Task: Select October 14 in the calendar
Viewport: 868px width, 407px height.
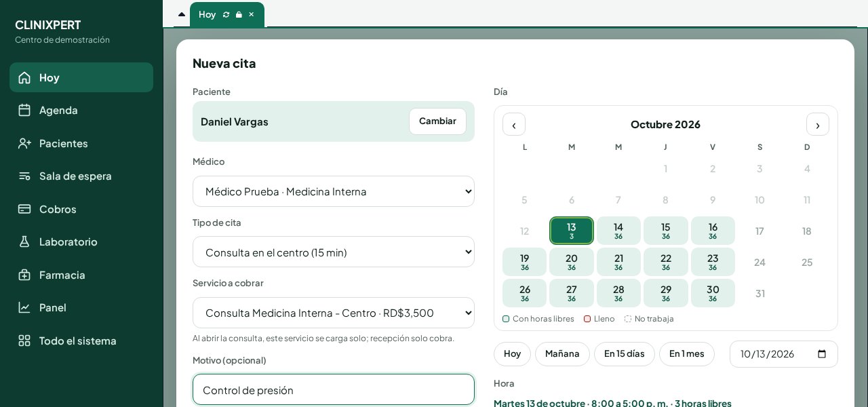Action: 618,231
